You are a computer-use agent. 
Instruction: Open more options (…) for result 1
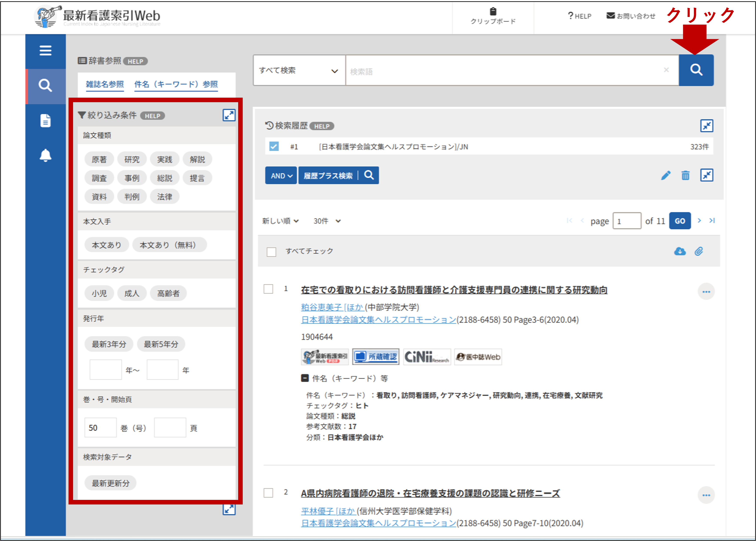pyautogui.click(x=706, y=292)
